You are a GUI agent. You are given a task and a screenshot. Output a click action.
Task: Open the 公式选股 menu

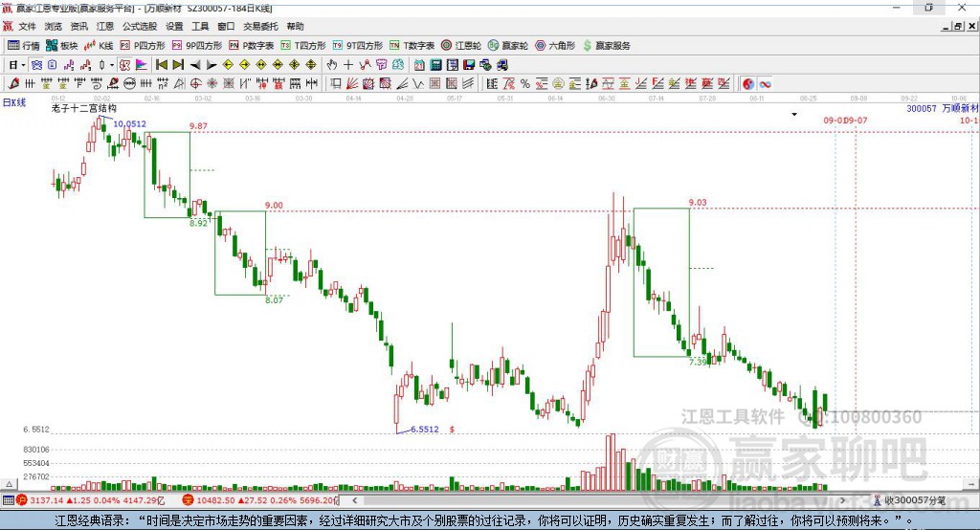coord(140,26)
